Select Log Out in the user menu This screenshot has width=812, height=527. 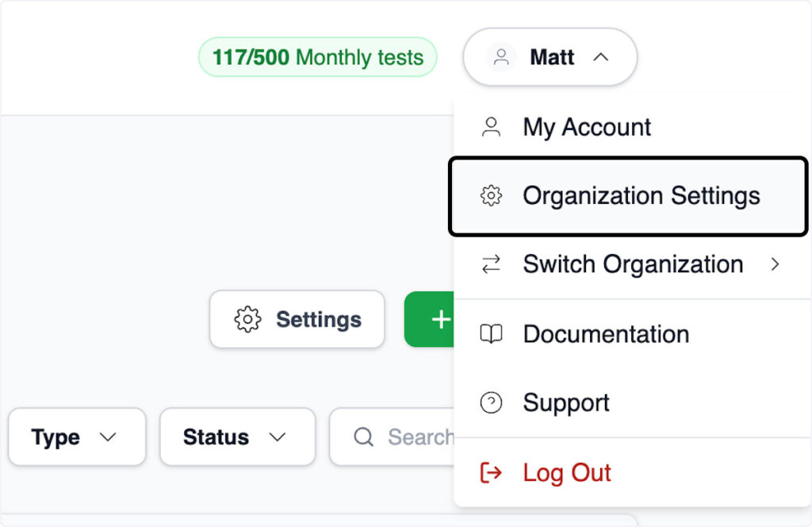click(x=567, y=473)
